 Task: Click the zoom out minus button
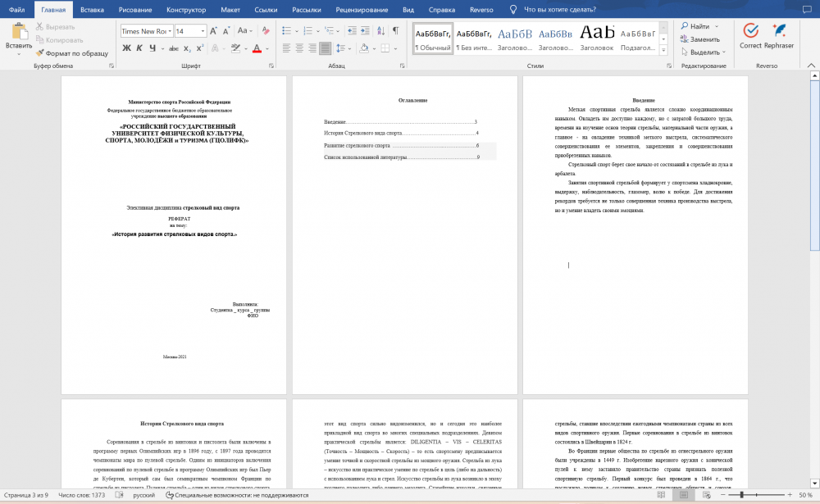[723, 495]
